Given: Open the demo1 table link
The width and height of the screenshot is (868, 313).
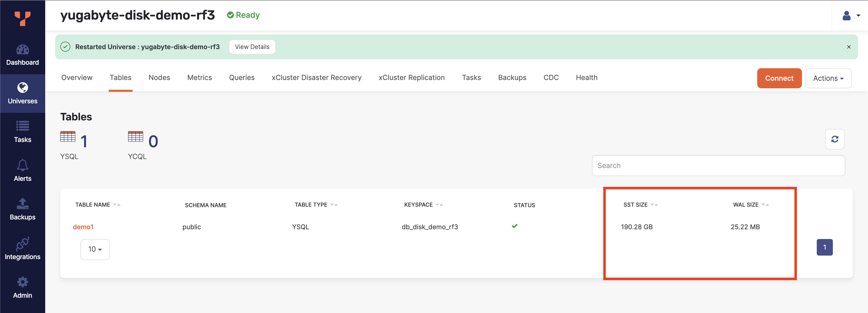Looking at the screenshot, I should pyautogui.click(x=83, y=227).
